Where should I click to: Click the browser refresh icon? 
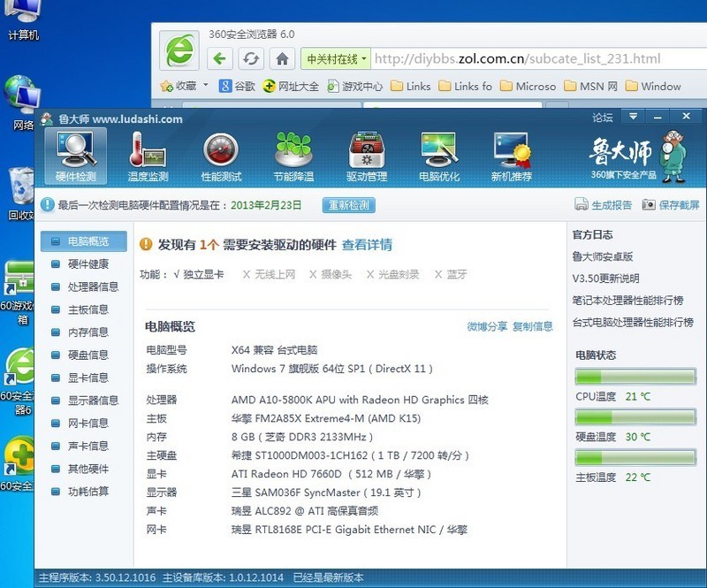coord(251,58)
